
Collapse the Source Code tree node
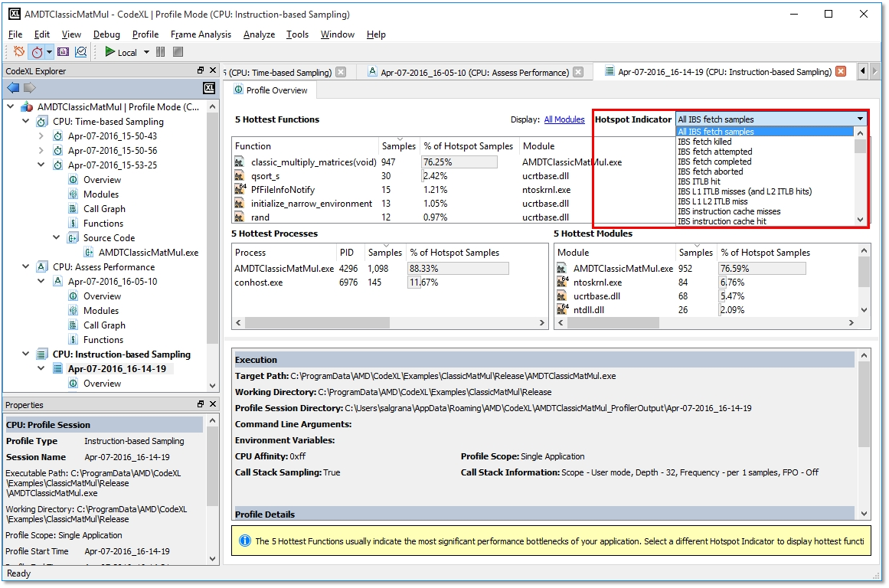click(x=56, y=237)
